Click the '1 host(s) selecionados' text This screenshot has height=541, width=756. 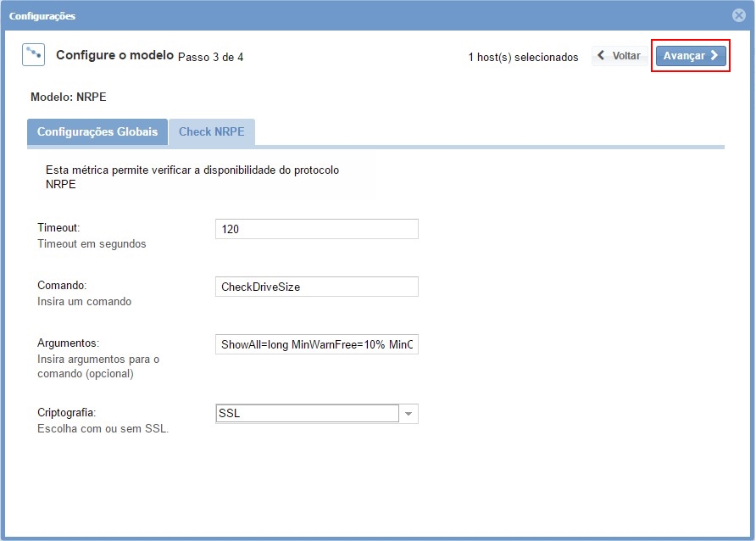[523, 58]
